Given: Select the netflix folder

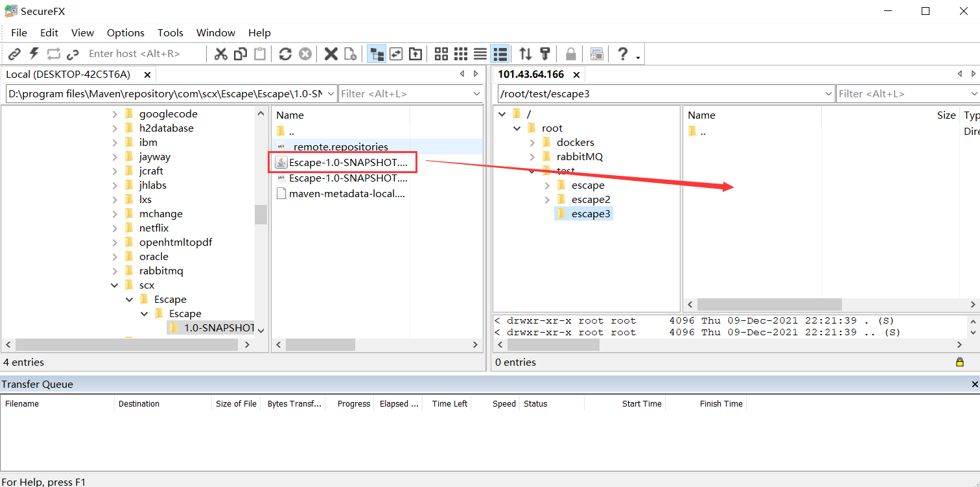Looking at the screenshot, I should [154, 228].
